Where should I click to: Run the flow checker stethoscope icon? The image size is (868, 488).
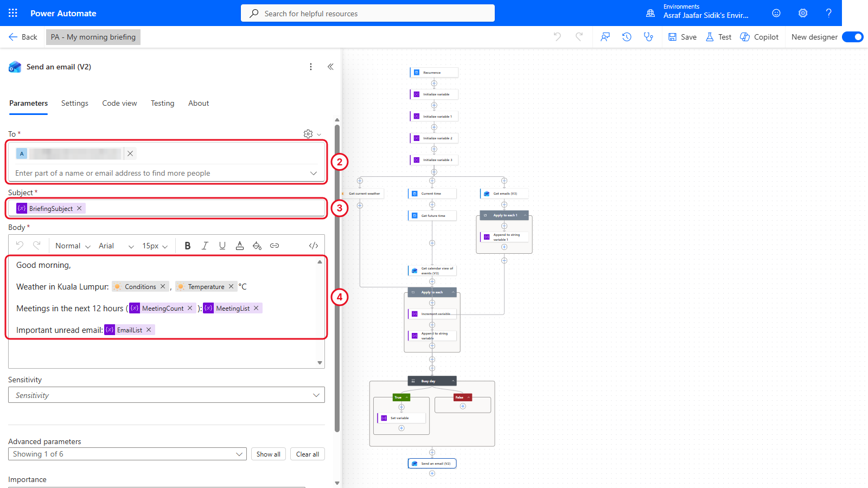[648, 37]
